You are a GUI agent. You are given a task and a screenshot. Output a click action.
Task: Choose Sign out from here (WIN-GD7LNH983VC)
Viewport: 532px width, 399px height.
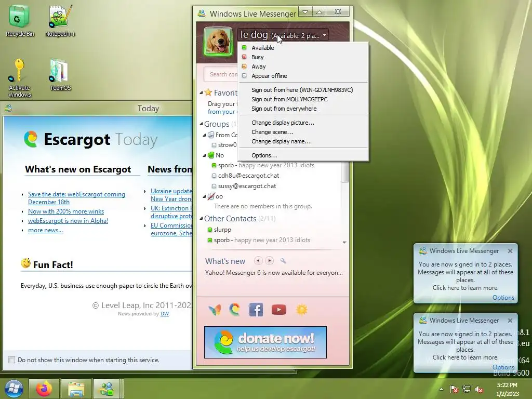coord(303,90)
